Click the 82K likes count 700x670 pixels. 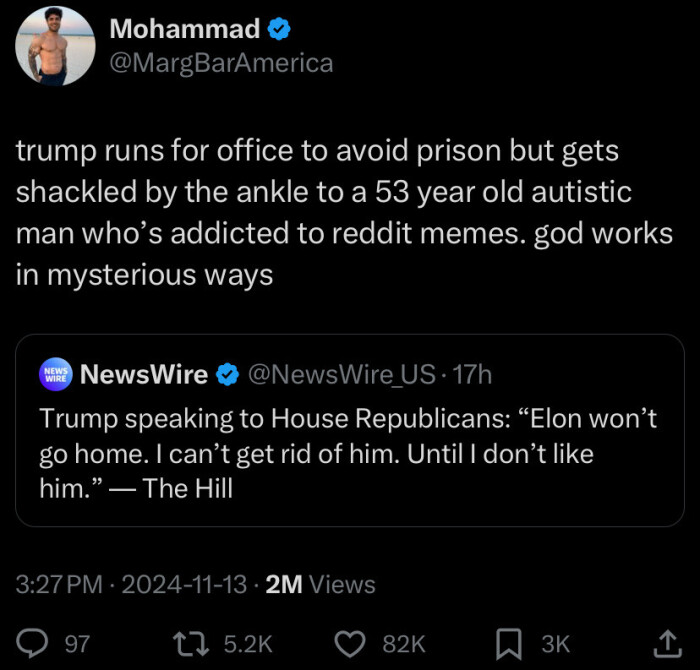click(404, 643)
